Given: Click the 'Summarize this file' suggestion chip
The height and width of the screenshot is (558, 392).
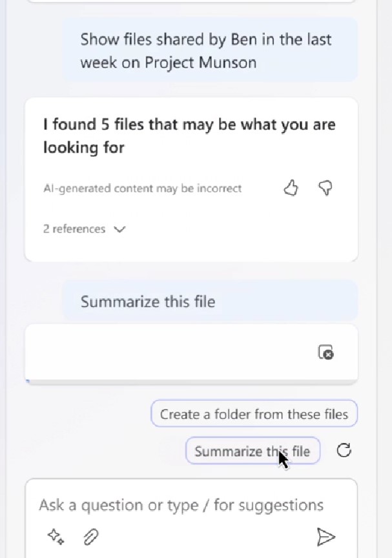Looking at the screenshot, I should pyautogui.click(x=252, y=451).
